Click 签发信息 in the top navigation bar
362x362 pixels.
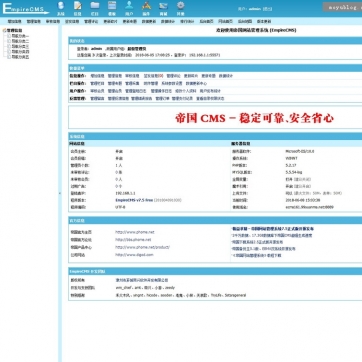click(x=72, y=21)
